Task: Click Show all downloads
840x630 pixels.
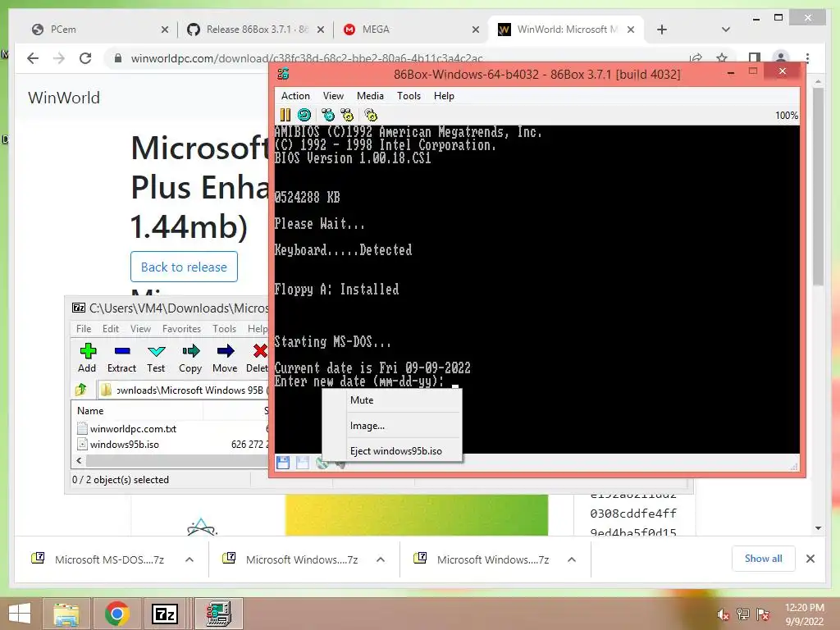Action: click(x=764, y=559)
